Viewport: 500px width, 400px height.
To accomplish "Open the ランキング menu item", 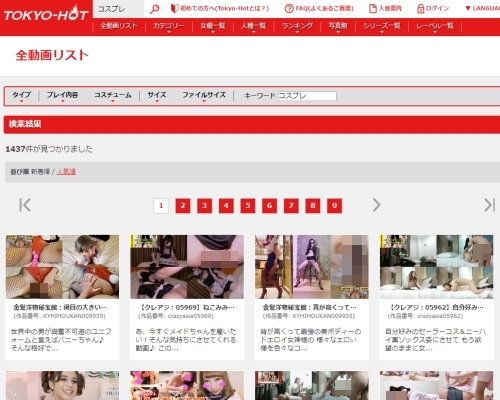I will pyautogui.click(x=297, y=26).
